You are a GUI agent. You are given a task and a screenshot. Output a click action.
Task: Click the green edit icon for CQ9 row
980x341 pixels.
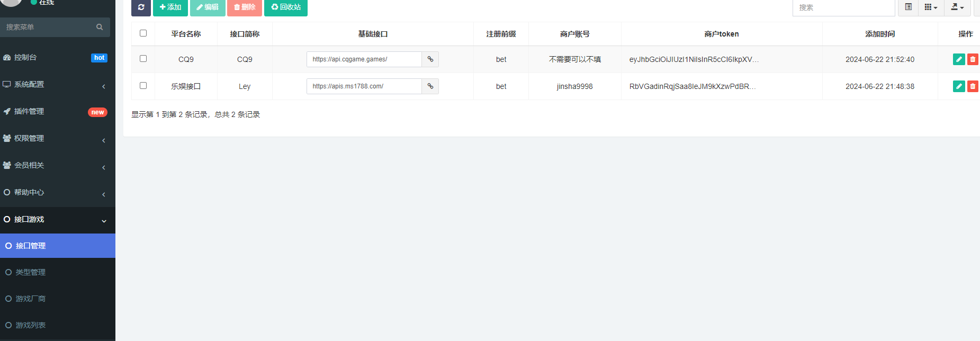pyautogui.click(x=958, y=59)
